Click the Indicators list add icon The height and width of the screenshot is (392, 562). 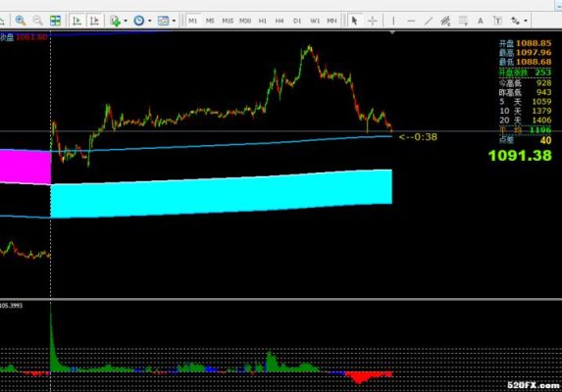[116, 21]
